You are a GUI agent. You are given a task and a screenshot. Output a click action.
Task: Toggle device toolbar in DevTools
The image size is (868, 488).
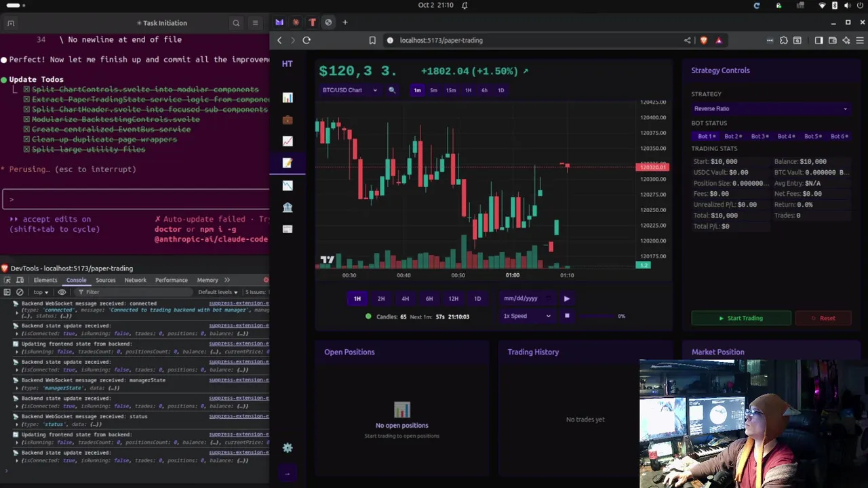coord(20,280)
